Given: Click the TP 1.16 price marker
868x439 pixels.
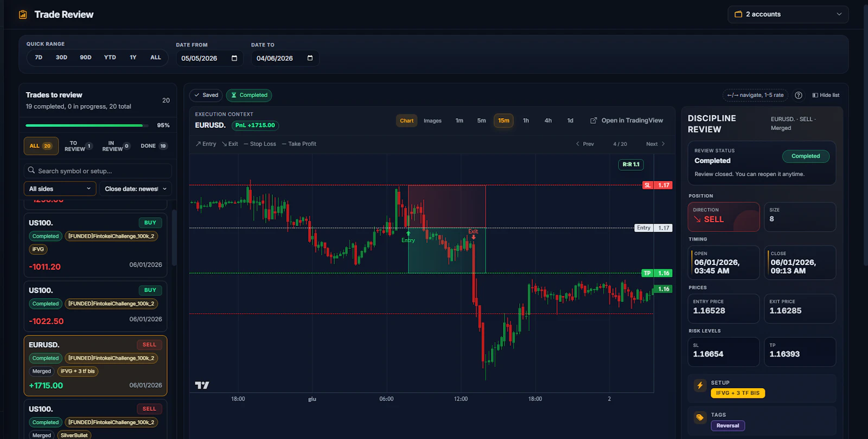Looking at the screenshot, I should tap(657, 273).
